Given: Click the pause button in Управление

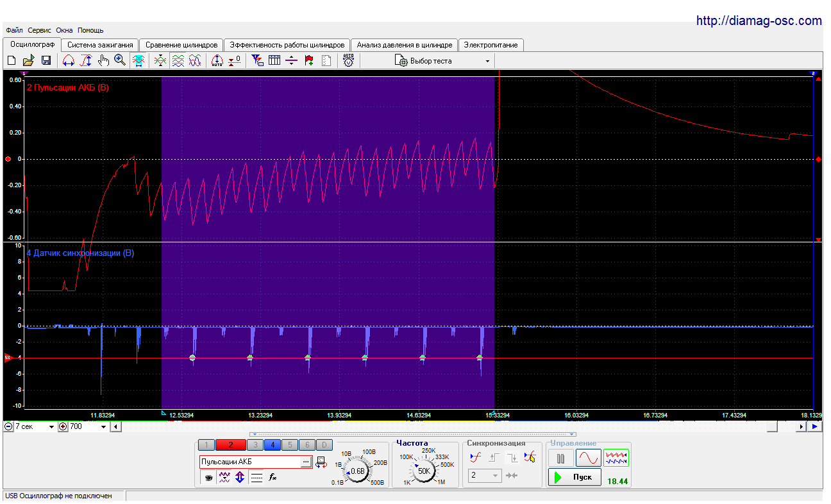Looking at the screenshot, I should pyautogui.click(x=560, y=458).
